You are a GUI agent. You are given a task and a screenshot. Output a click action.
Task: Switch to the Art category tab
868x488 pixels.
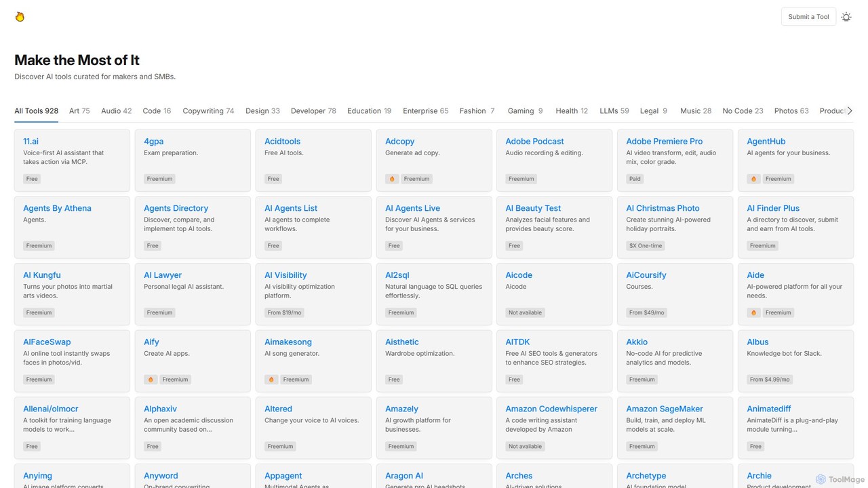click(79, 111)
